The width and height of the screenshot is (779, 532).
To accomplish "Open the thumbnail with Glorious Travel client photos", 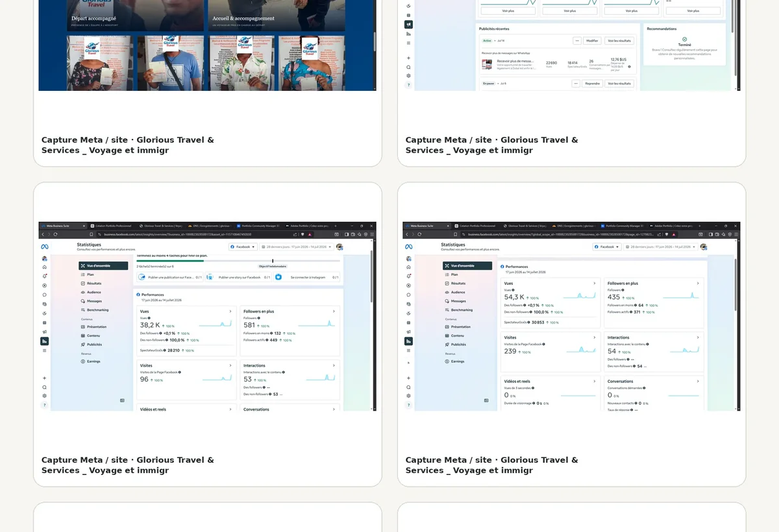I will [x=207, y=45].
